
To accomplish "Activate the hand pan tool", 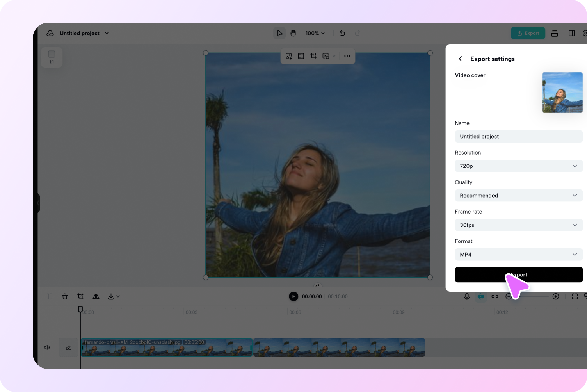I will tap(293, 33).
